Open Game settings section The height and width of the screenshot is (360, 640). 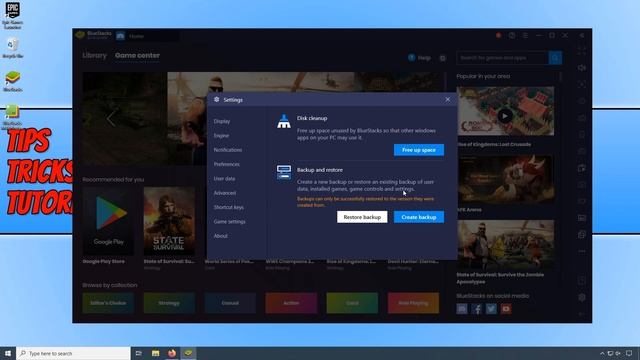(229, 222)
